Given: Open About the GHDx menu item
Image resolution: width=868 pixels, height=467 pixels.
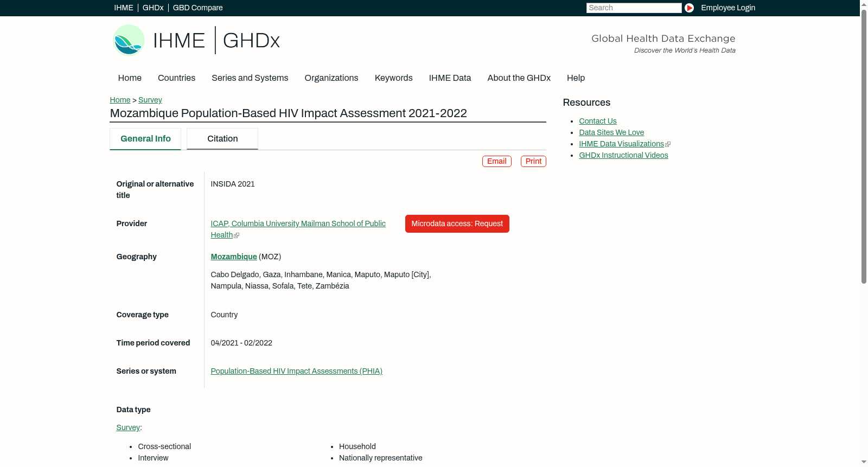Looking at the screenshot, I should [519, 78].
